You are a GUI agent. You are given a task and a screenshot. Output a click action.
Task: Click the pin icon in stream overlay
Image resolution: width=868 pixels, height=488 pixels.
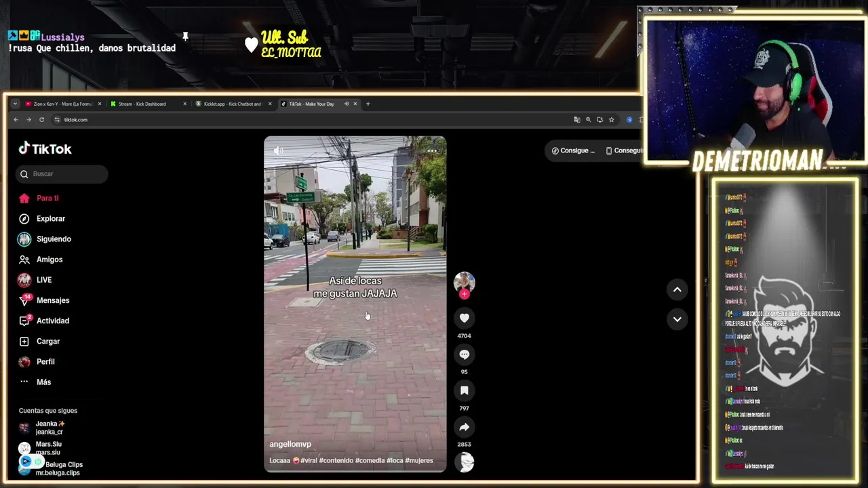185,37
